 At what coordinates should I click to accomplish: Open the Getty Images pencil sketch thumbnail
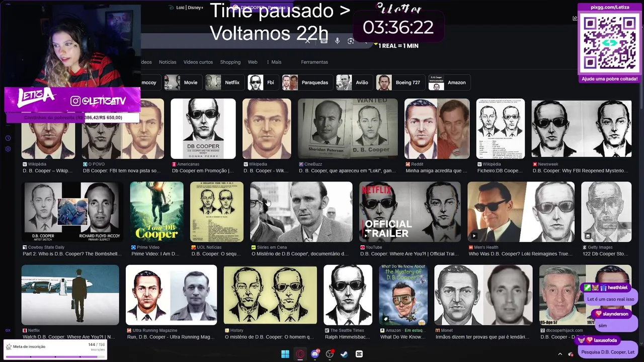click(606, 212)
